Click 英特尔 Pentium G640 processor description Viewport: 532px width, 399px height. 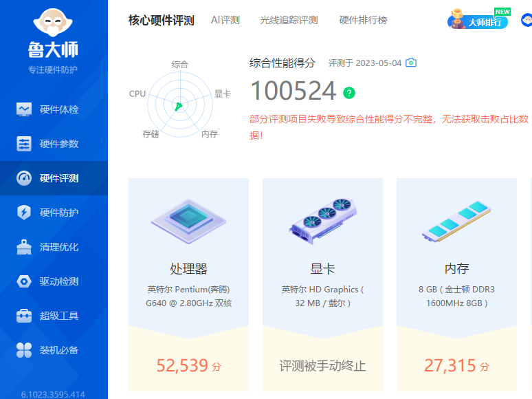point(188,296)
